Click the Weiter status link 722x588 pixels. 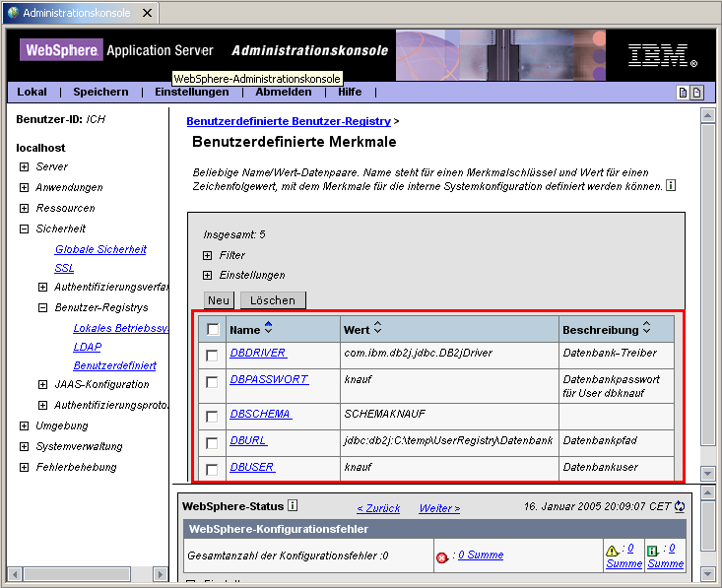[x=439, y=508]
